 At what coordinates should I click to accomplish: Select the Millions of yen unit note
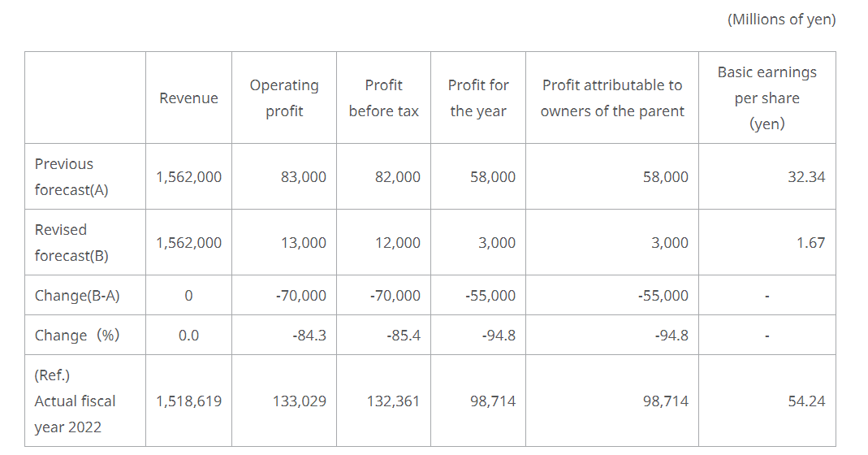(781, 19)
